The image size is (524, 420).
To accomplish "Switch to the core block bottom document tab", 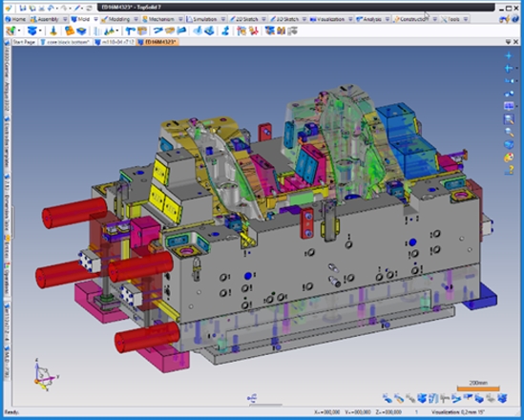I will 66,42.
